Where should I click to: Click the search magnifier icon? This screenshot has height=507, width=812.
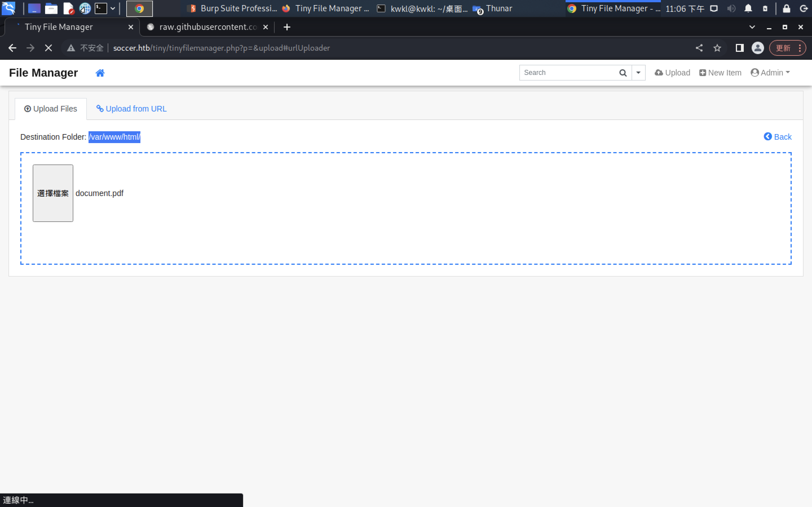click(x=623, y=73)
